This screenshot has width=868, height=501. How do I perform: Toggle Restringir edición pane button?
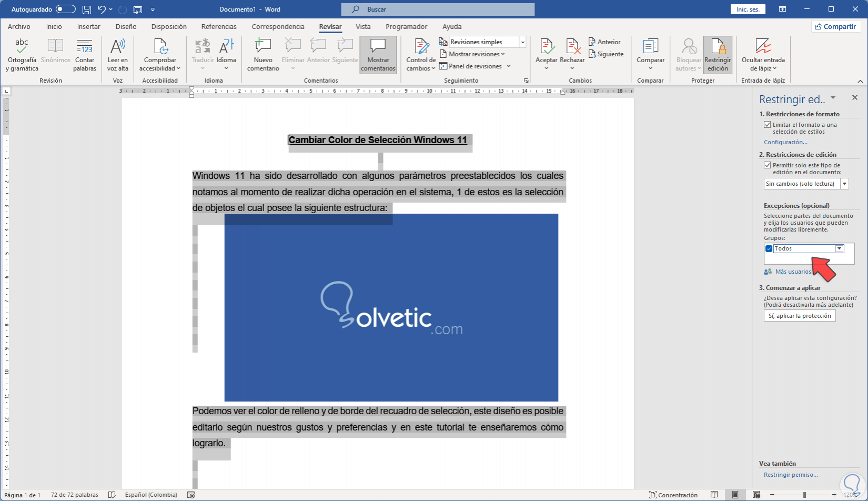718,55
